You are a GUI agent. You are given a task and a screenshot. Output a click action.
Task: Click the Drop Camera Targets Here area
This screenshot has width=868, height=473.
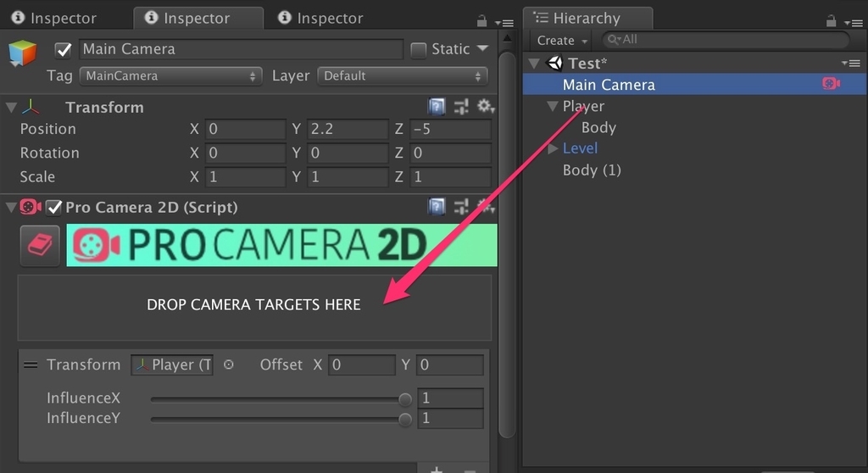pos(254,308)
